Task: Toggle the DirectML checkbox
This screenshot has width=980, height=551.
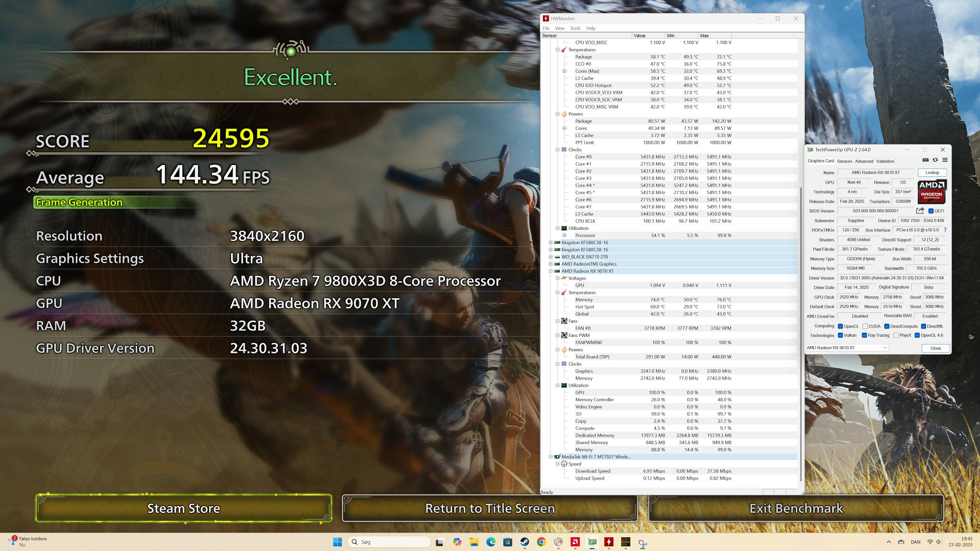Action: (x=924, y=326)
